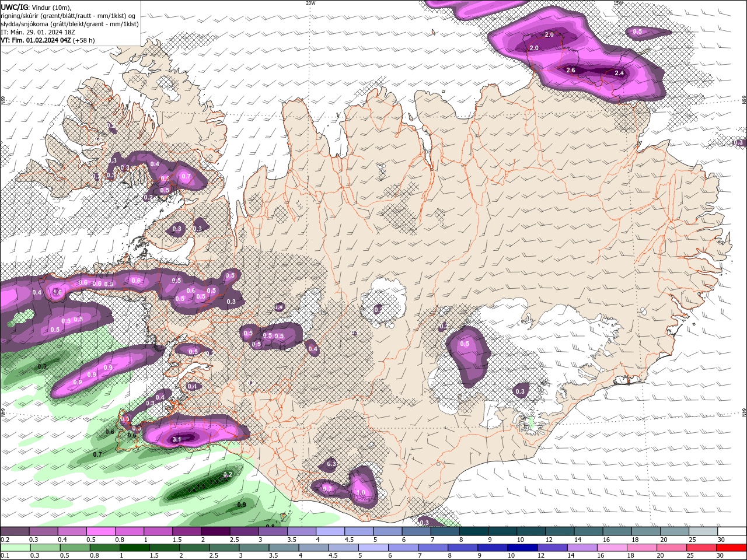
Task: Select the bright magenta 0.5 swatch in top legend row
Action: tap(100, 531)
